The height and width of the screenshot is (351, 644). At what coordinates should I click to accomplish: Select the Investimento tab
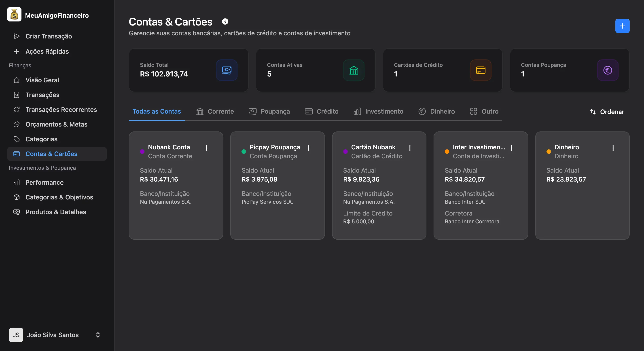click(x=379, y=112)
